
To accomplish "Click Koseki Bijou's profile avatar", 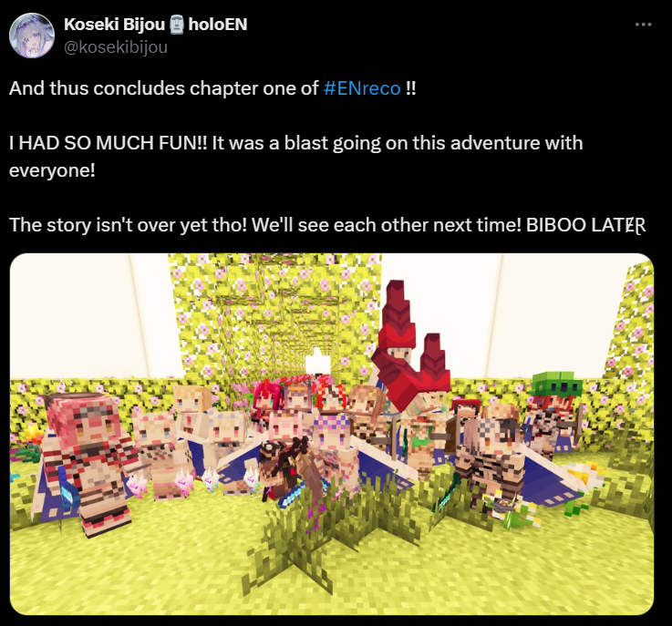I will (32, 36).
